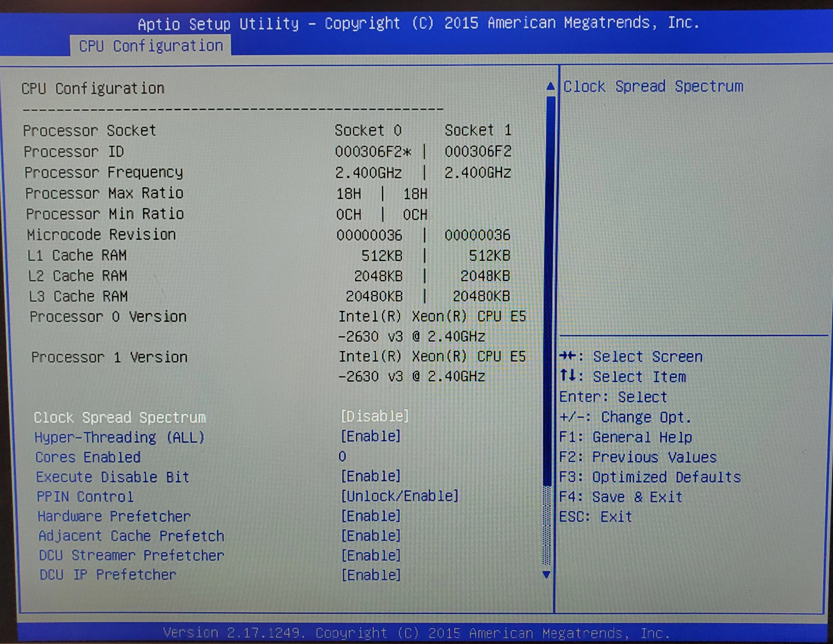Click the Enter: Select hint
Screen dimensions: 833x644
pos(613,397)
